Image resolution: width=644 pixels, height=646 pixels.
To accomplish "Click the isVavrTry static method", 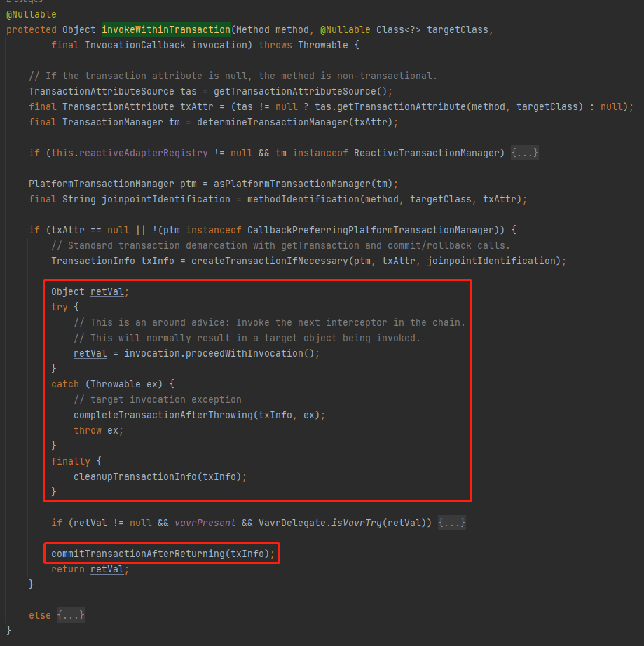I will point(357,523).
